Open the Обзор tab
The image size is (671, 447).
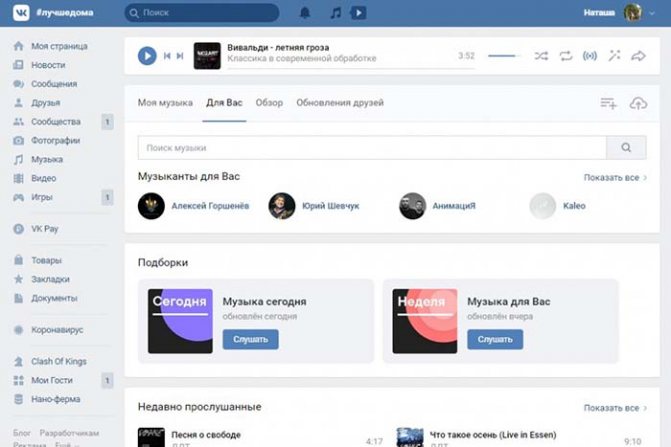coord(269,103)
